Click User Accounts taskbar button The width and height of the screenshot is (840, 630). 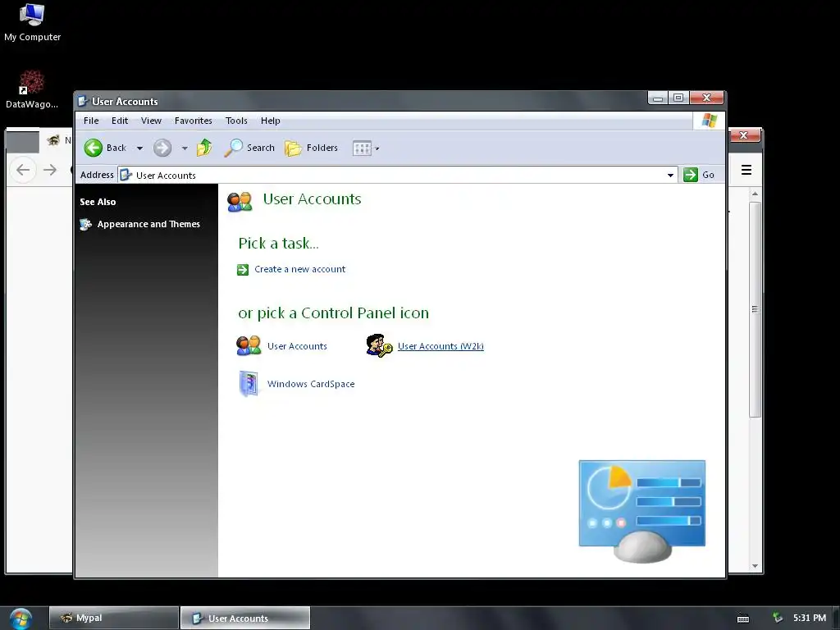[x=245, y=619]
